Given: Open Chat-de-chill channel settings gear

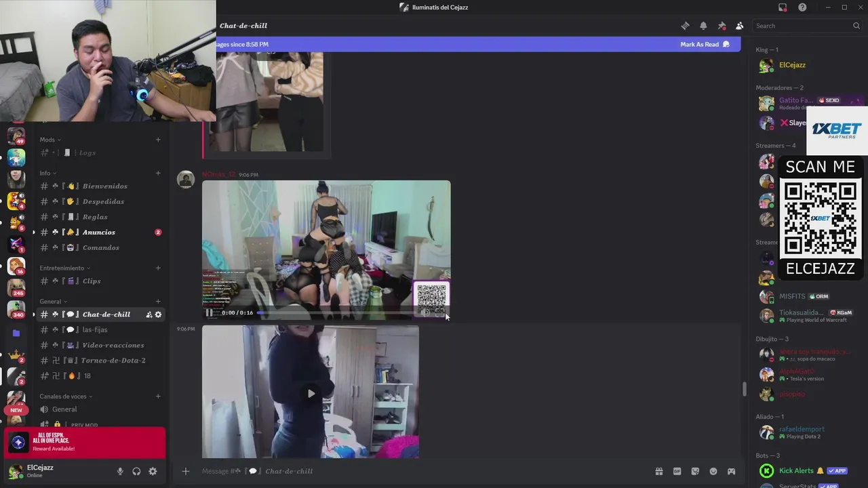Looking at the screenshot, I should coord(158,314).
